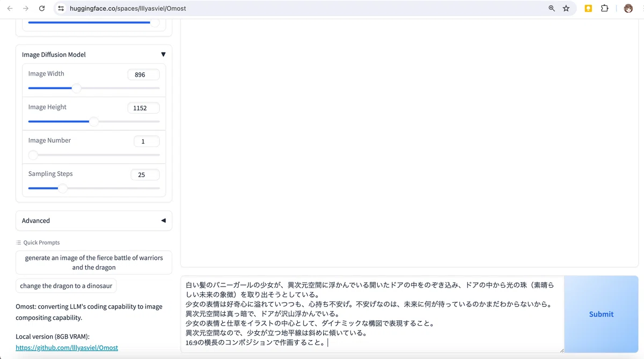The image size is (644, 359).
Task: Open the browser profile avatar
Action: pyautogui.click(x=628, y=9)
